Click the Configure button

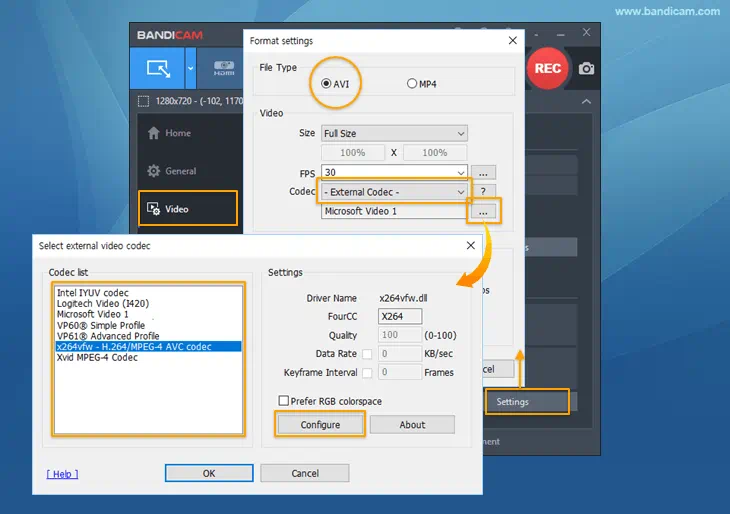point(320,424)
